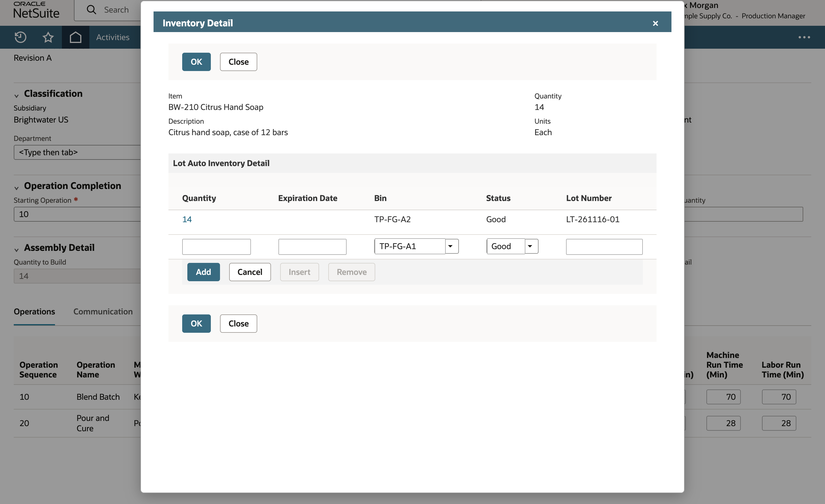Click the Cancel button
Screen dimensions: 825x504
[250, 272]
